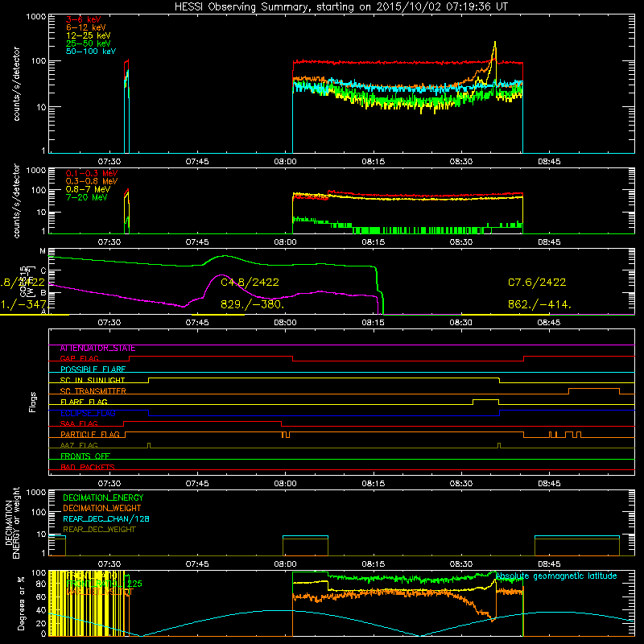Select the 862./-414. position annotation

(539, 304)
